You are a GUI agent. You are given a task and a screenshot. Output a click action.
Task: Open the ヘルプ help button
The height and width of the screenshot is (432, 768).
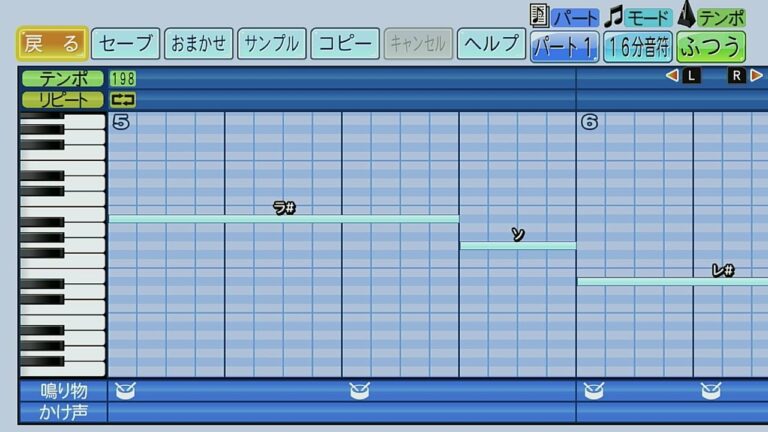pyautogui.click(x=490, y=44)
